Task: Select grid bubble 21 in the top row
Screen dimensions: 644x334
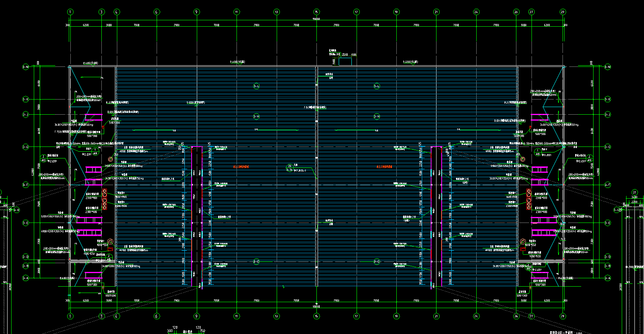Action: coord(436,12)
